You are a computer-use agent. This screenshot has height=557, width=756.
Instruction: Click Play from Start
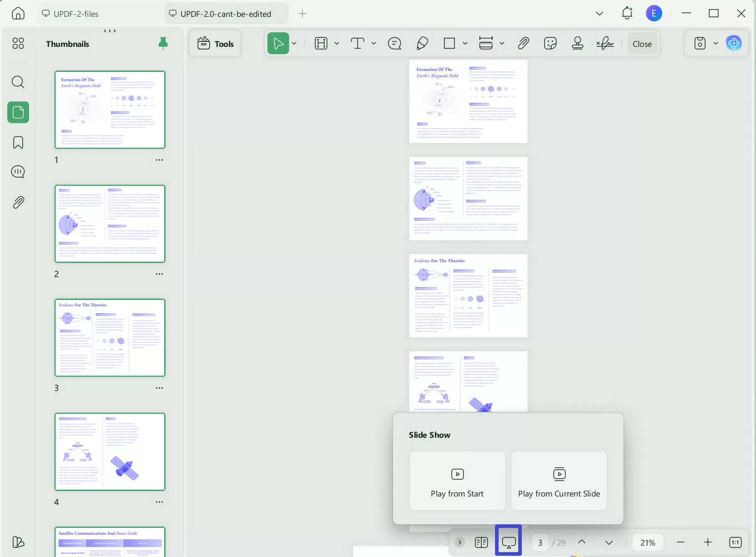click(x=457, y=481)
